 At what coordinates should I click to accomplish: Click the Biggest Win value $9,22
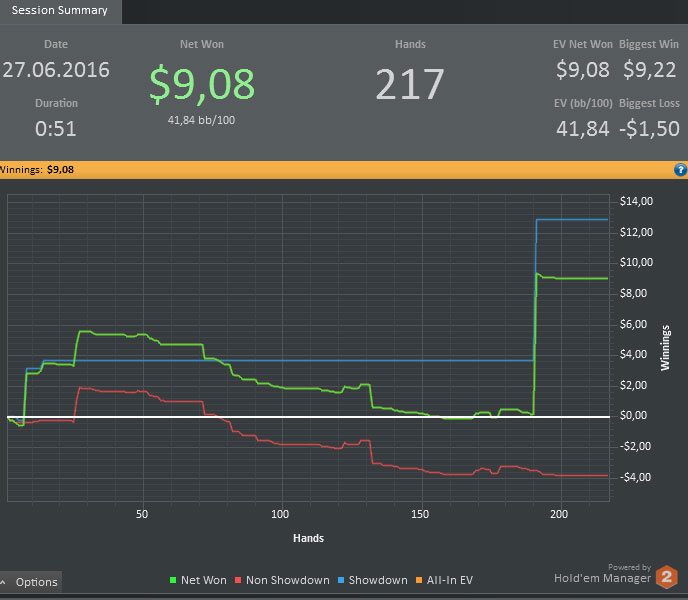click(649, 70)
